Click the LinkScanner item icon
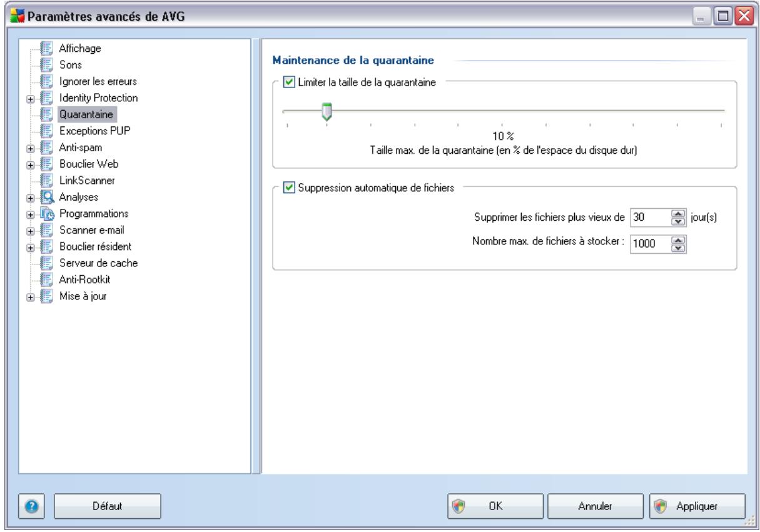The height and width of the screenshot is (532, 760). [x=46, y=181]
